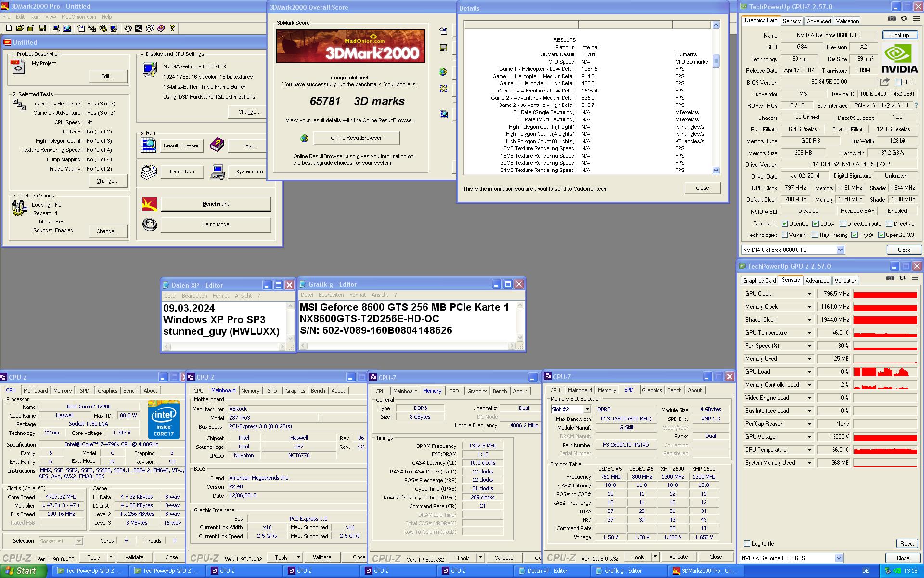This screenshot has height=578, width=924.
Task: Open Fan Speed (%) sensor dropdown
Action: (x=809, y=346)
